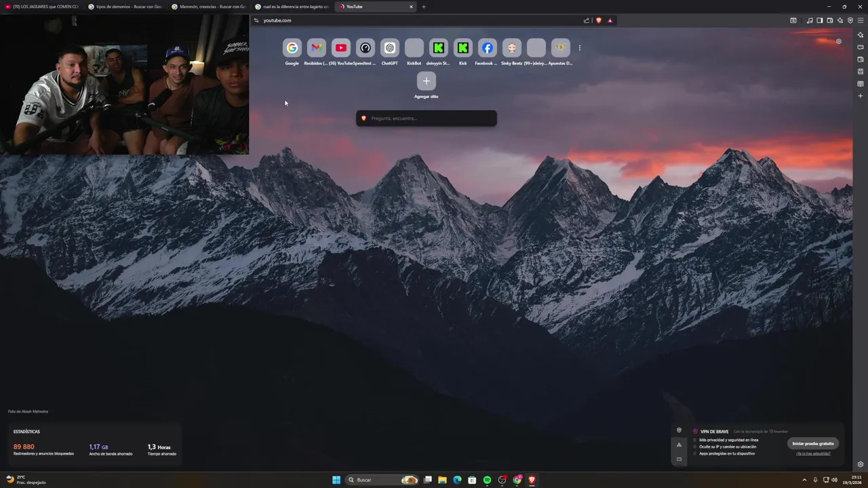Select the Rewards triangle widget tab
This screenshot has height=488, width=868.
pos(679,445)
